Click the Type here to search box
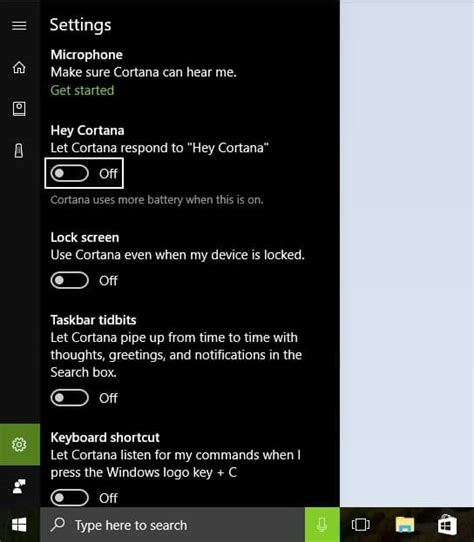 172,525
